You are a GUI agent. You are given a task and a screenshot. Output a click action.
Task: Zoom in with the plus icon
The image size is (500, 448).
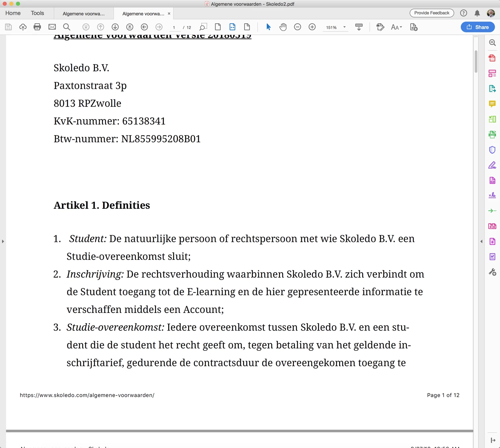(x=312, y=27)
